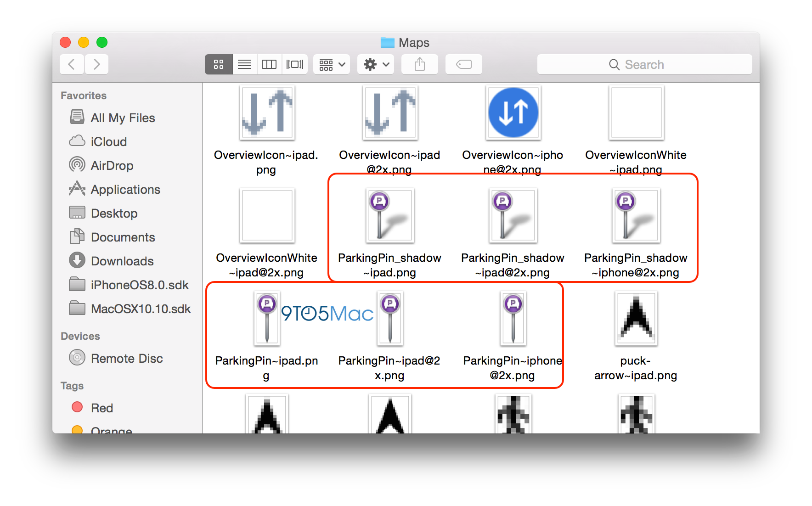Click in the Search field
Image resolution: width=812 pixels, height=506 pixels.
(x=644, y=65)
